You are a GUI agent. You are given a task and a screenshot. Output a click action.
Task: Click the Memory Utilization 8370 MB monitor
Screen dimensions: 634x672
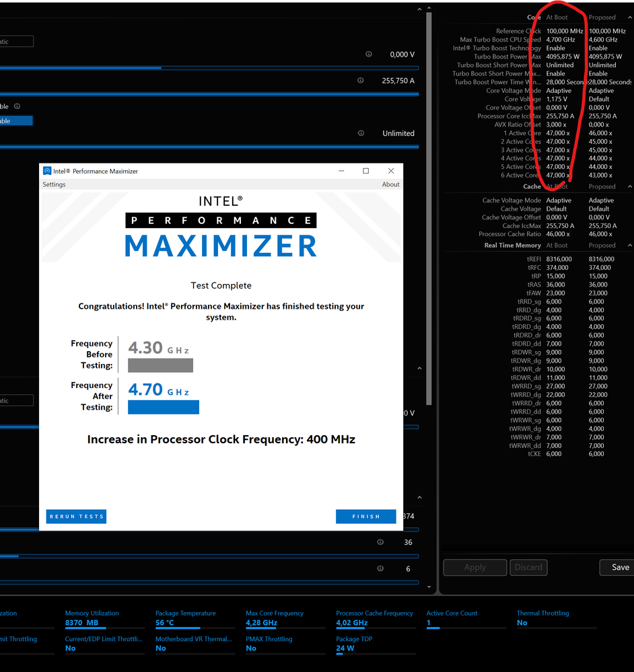(x=104, y=618)
